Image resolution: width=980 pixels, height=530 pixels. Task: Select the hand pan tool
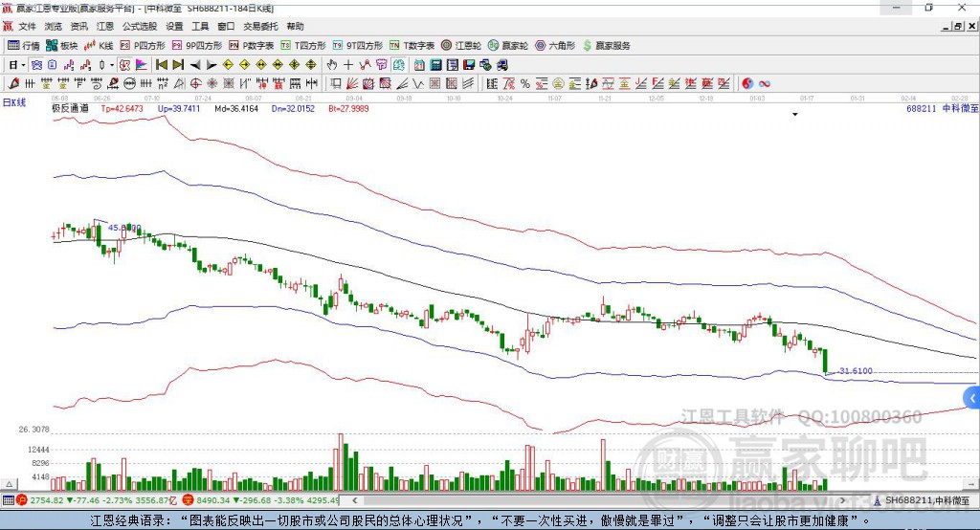(331, 65)
